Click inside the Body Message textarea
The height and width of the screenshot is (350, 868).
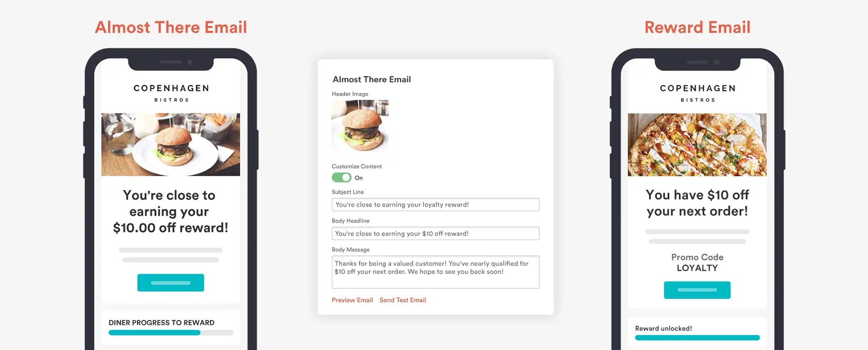click(435, 272)
